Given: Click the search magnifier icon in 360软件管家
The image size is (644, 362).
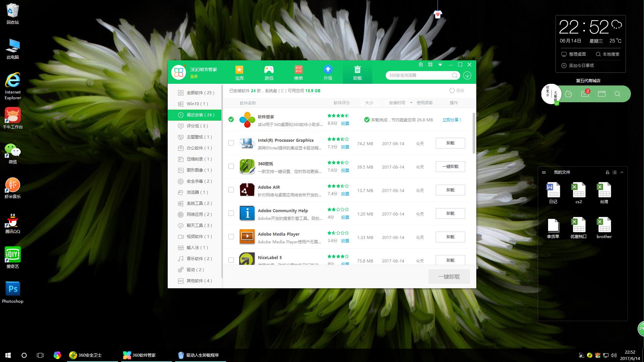Looking at the screenshot, I should point(454,75).
